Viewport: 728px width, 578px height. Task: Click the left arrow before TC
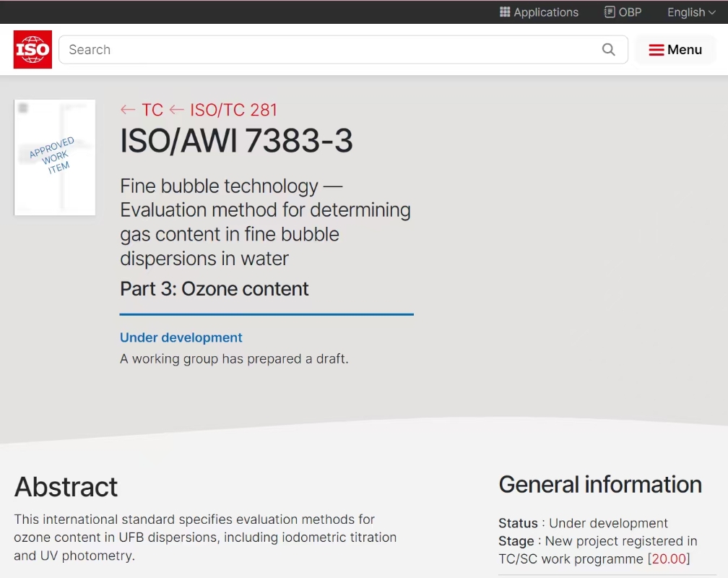pyautogui.click(x=128, y=110)
